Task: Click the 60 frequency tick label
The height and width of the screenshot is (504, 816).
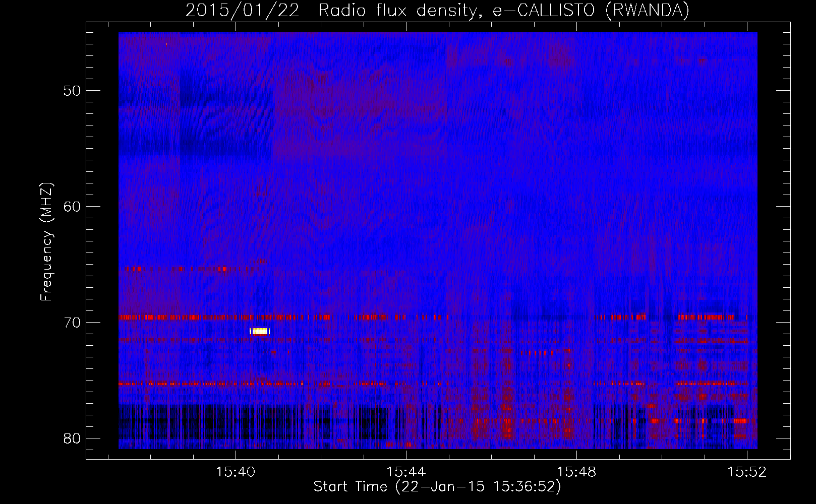Action: coord(72,207)
